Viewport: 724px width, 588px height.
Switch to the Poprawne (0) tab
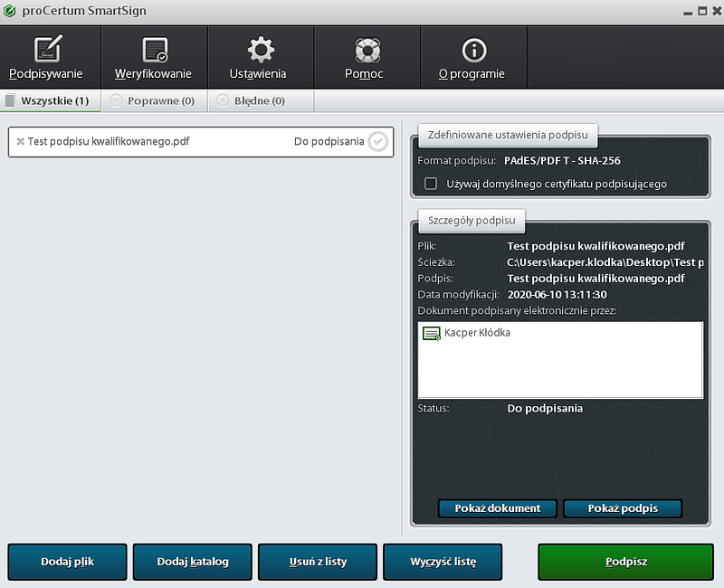pos(155,100)
